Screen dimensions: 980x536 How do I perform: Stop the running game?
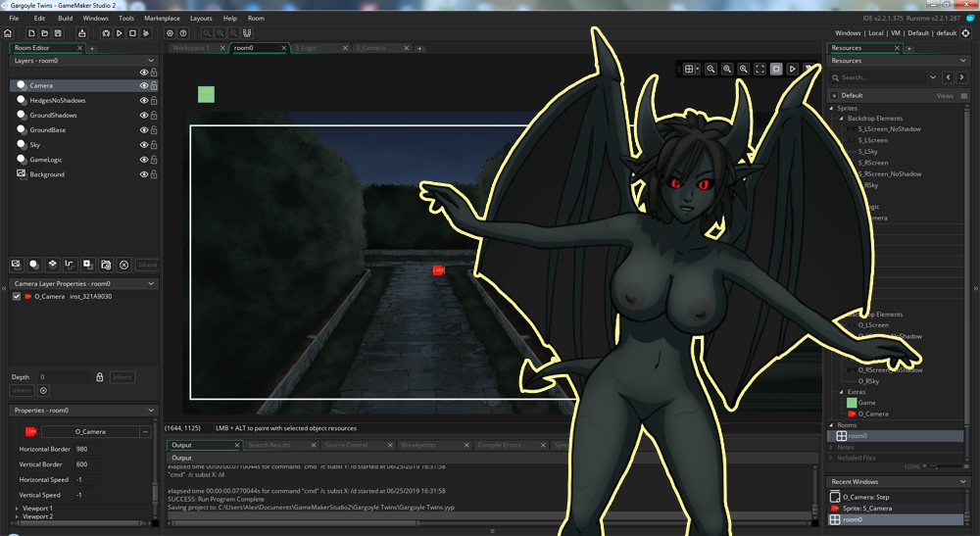coord(132,33)
